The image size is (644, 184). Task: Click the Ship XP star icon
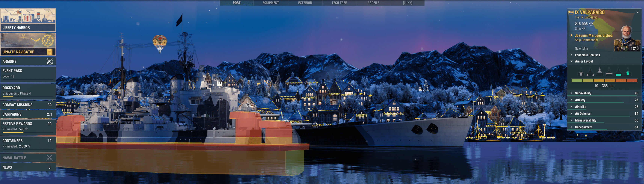(x=591, y=24)
